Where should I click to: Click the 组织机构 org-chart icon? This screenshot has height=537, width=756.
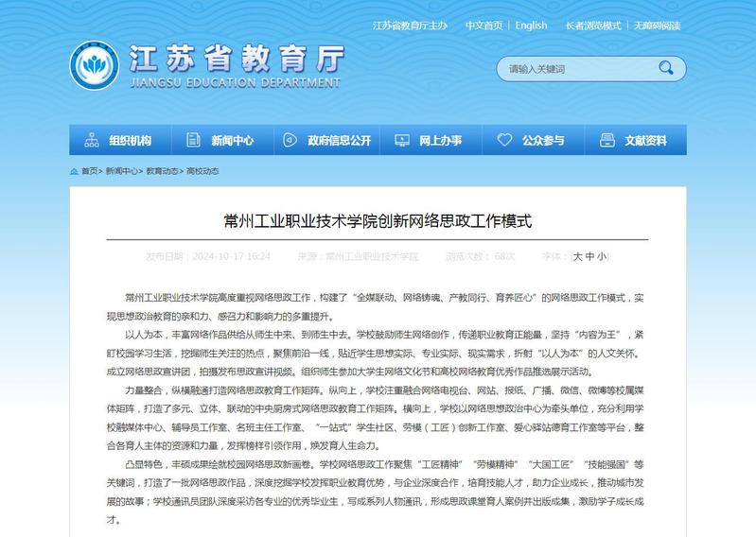pyautogui.click(x=92, y=141)
